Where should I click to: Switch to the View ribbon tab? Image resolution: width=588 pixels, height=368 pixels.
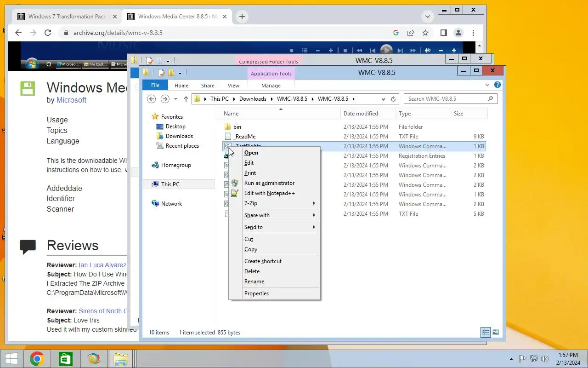(x=233, y=86)
